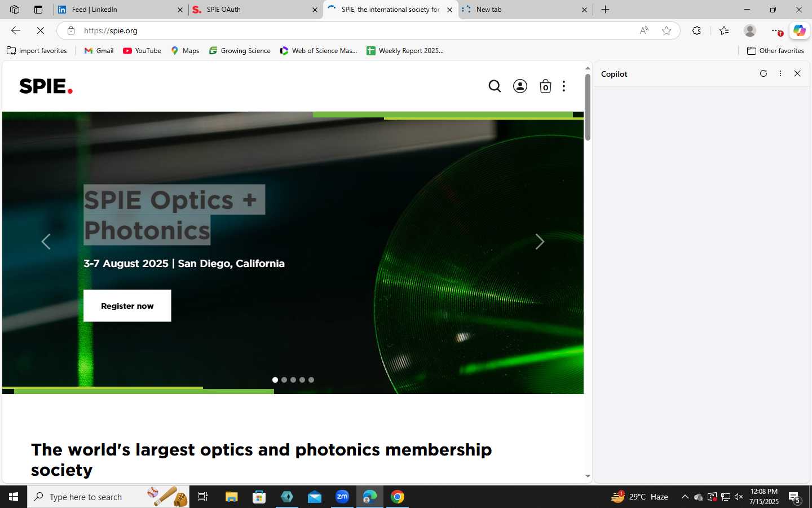This screenshot has width=812, height=508.
Task: Open the SPIE account profile icon
Action: [520, 86]
